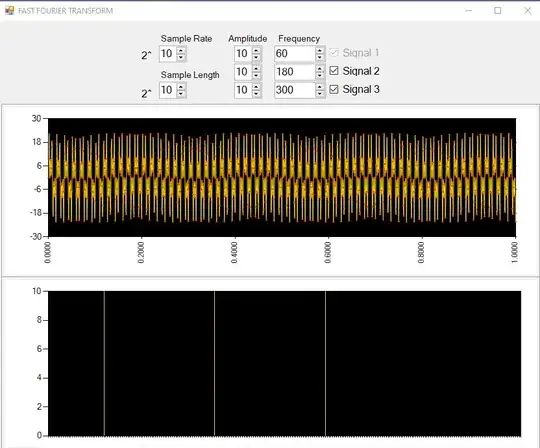Screen dimensions: 540x448
Task: Decrease Signal 2 amplitude with down arrow
Action: (x=256, y=75)
